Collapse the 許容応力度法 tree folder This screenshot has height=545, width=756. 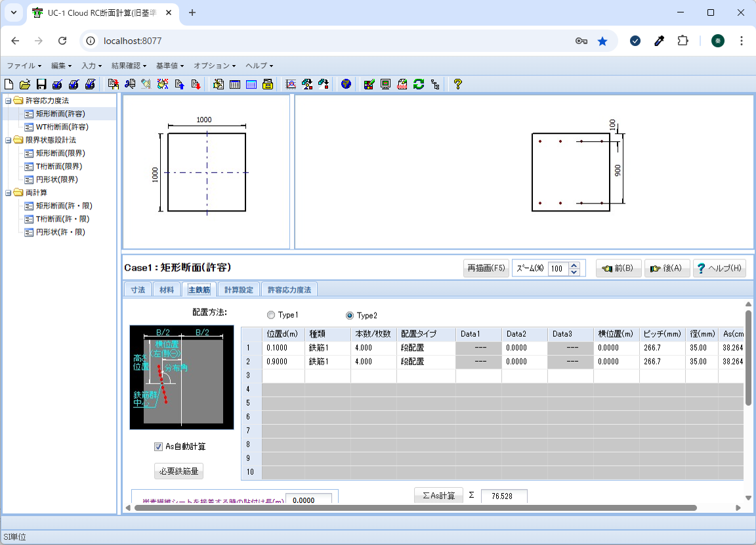click(8, 100)
